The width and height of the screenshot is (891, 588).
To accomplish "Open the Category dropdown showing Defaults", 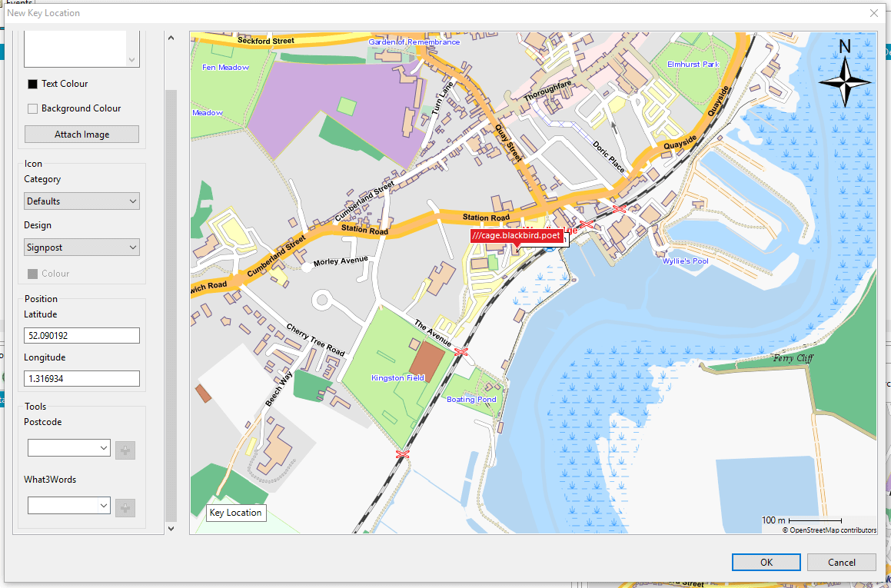I will pyautogui.click(x=81, y=201).
